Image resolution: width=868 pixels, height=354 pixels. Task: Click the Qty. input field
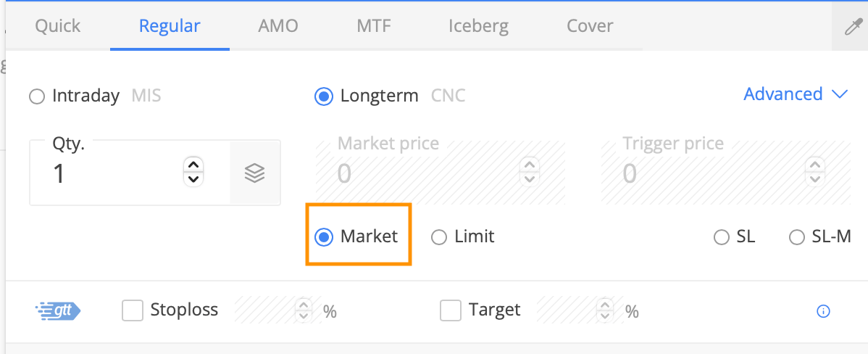pos(130,173)
